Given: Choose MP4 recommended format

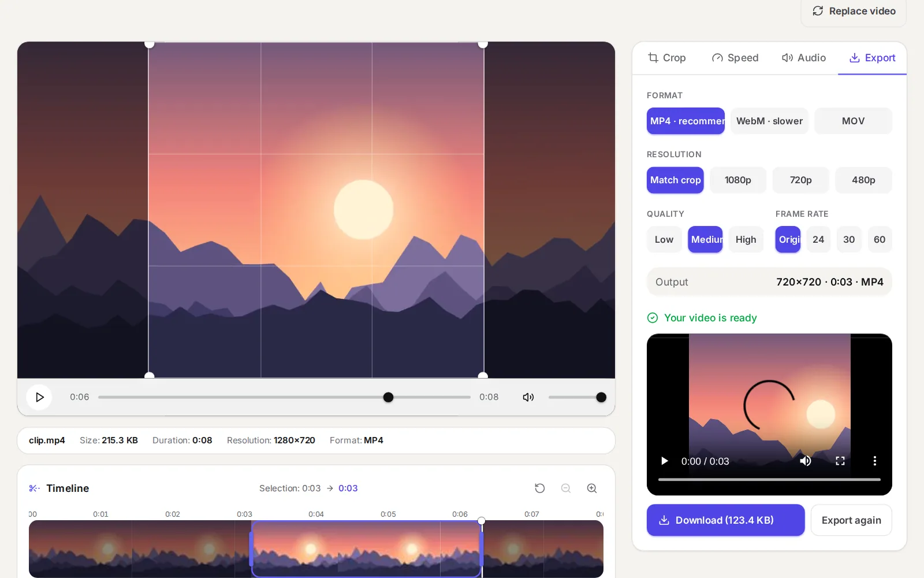Looking at the screenshot, I should (x=685, y=121).
